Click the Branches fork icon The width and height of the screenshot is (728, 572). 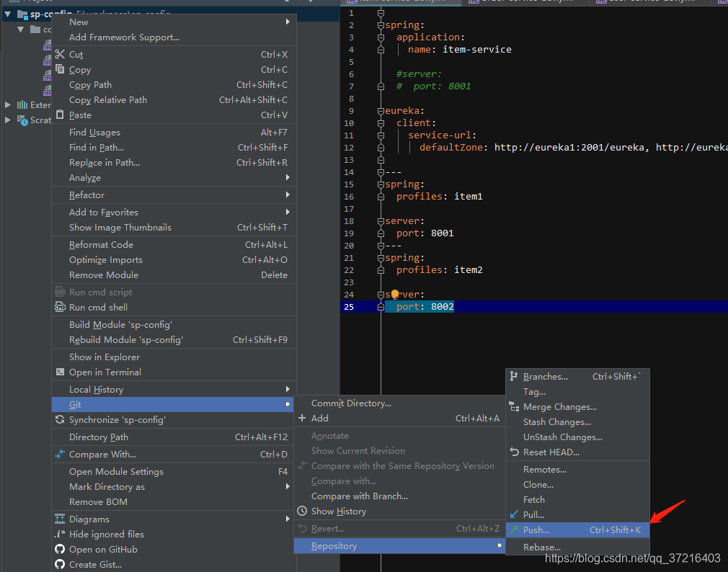pos(513,376)
